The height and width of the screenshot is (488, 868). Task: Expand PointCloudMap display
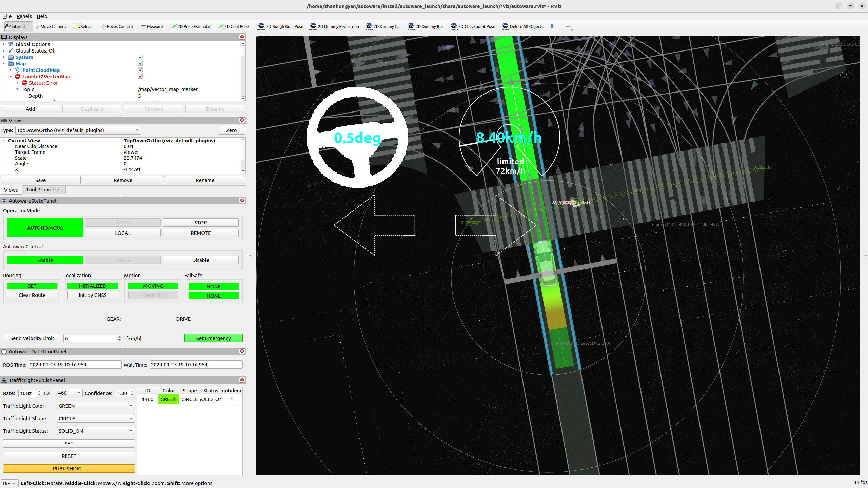[x=11, y=70]
